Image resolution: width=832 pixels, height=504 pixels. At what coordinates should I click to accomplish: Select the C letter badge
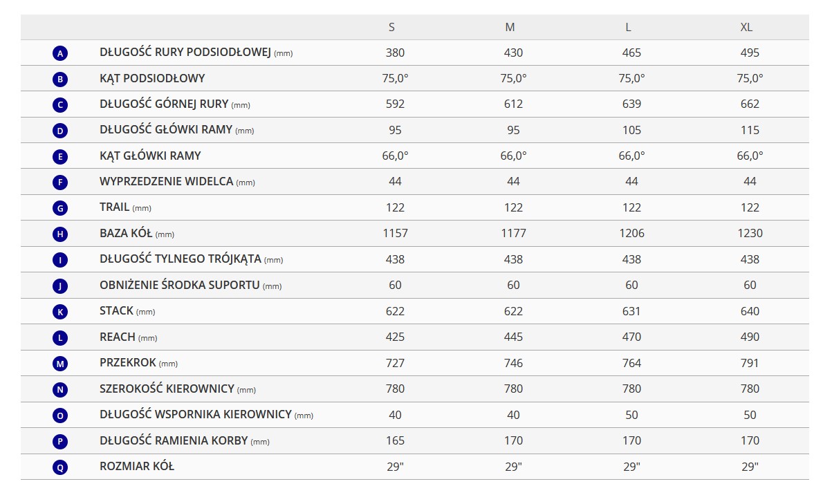point(60,105)
